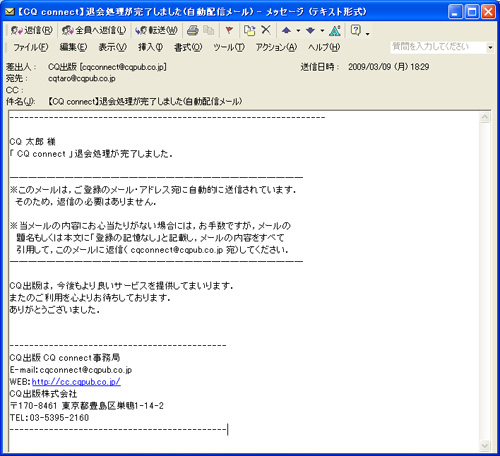Click the Reply (返信) toolbar button
Viewport: 500px width, 456px height.
(x=31, y=30)
